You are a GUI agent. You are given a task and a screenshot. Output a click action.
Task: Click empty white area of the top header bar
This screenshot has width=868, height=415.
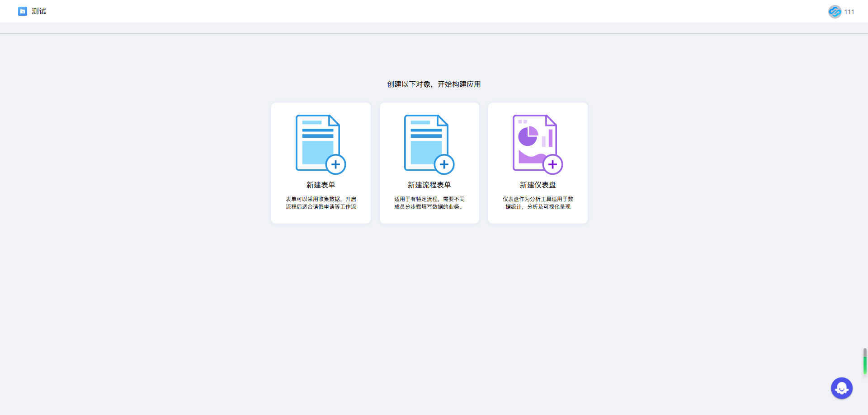tap(434, 11)
